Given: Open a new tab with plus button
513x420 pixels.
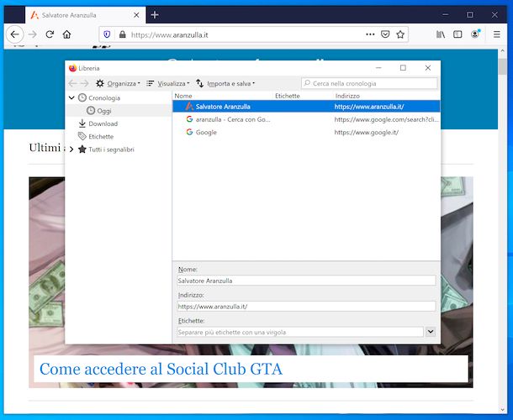Looking at the screenshot, I should click(x=155, y=15).
